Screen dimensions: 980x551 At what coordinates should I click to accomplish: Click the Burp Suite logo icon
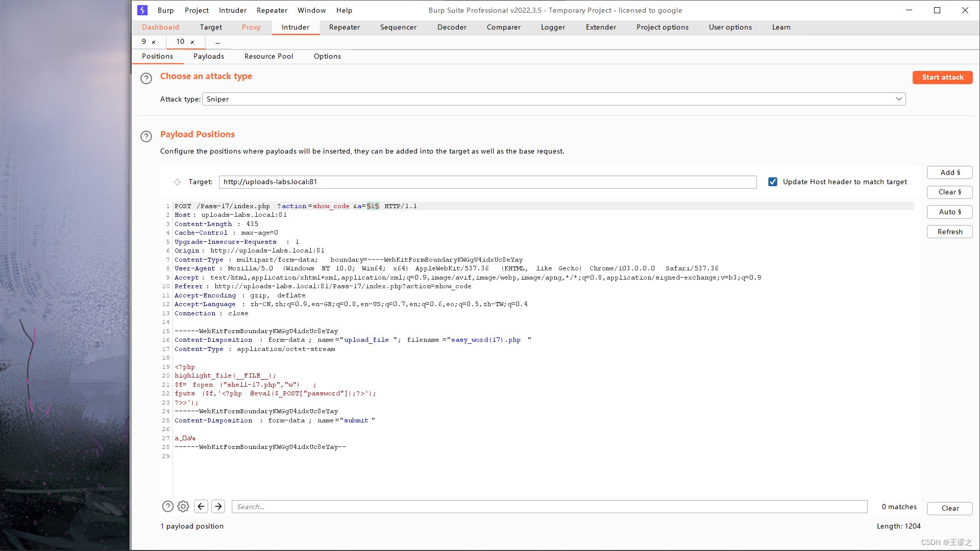142,10
